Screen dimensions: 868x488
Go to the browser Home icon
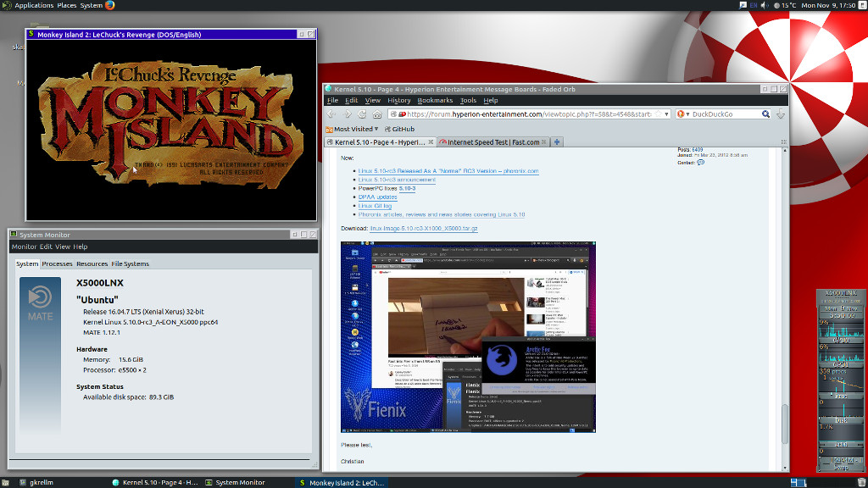pos(377,114)
